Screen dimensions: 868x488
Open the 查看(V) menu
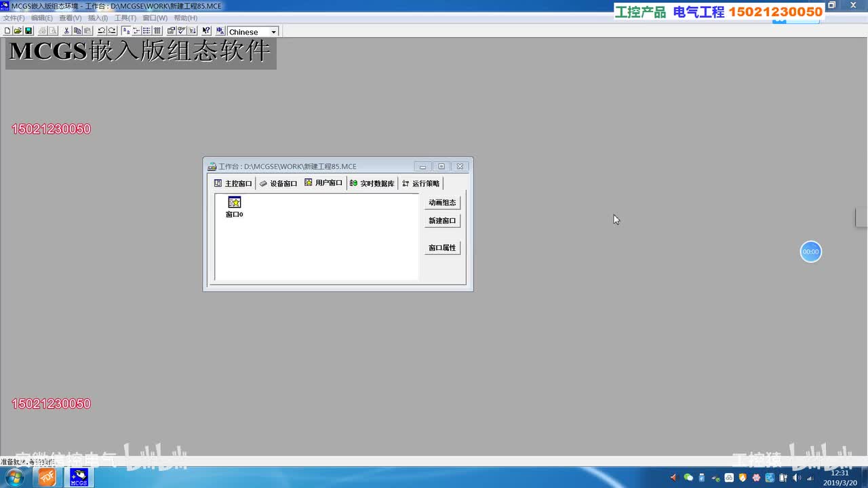coord(71,18)
